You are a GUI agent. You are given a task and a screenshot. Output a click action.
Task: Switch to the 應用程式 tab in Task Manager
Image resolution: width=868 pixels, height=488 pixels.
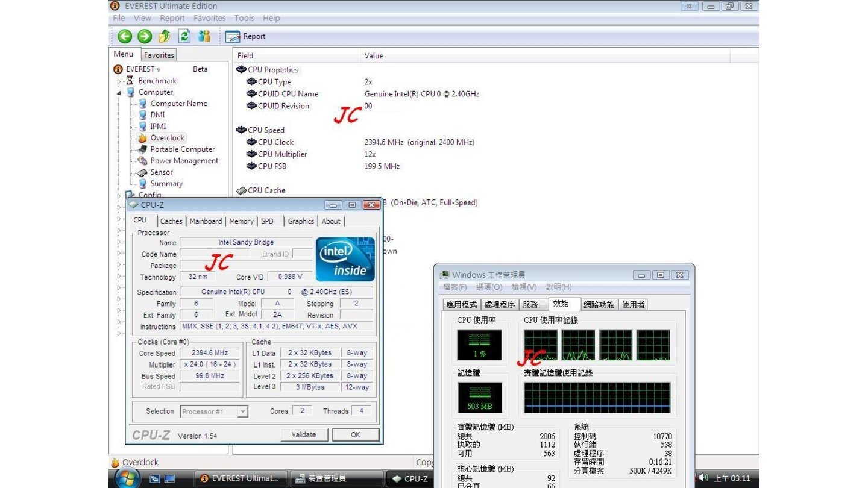(462, 305)
